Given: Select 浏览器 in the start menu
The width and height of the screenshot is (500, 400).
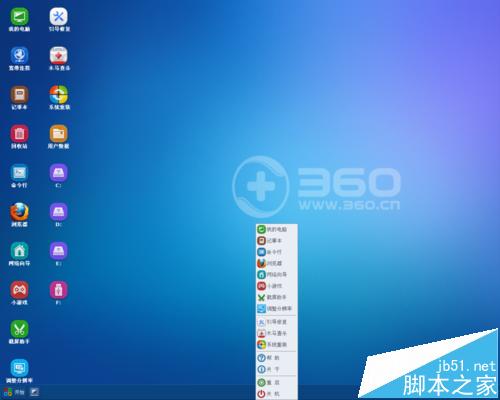Looking at the screenshot, I should click(276, 263).
